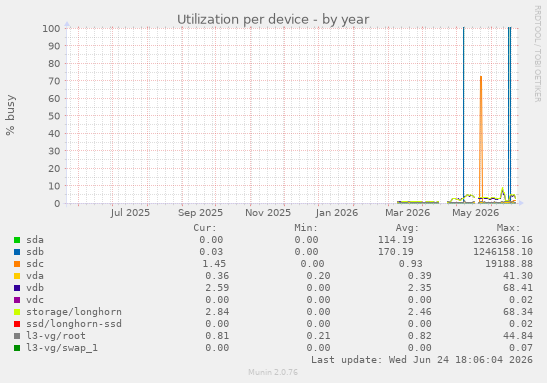The width and height of the screenshot is (547, 383).
Task: Click the vdb dark blue legend swatch
Action: coord(17,288)
